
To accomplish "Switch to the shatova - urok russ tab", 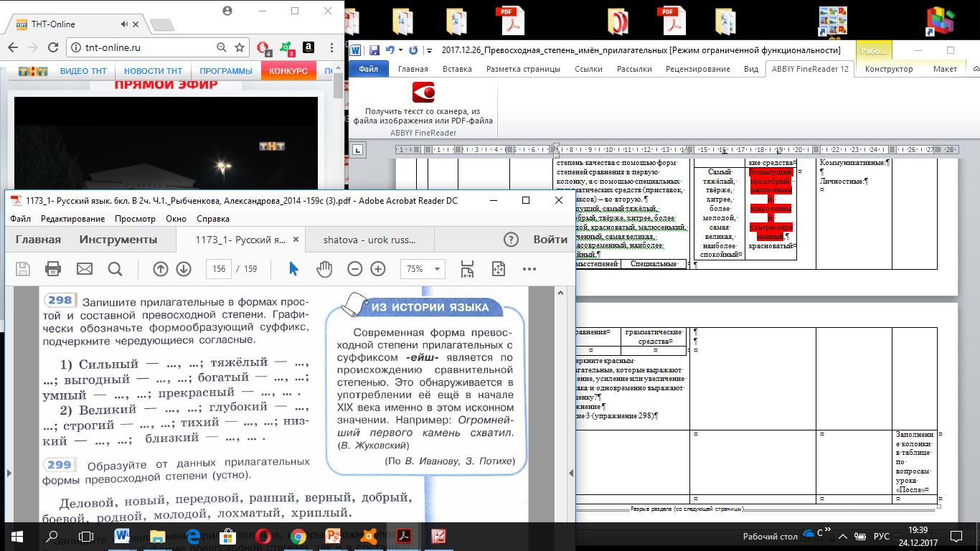I will [x=369, y=240].
